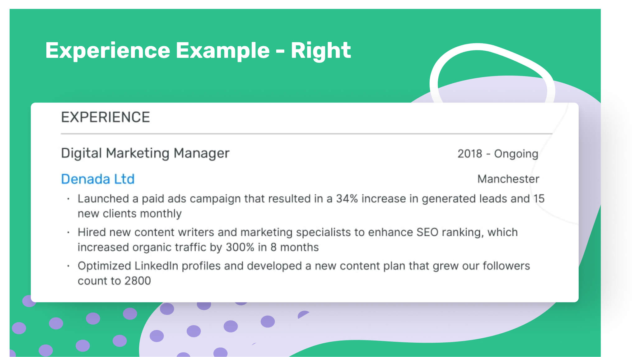The image size is (644, 357).
Task: Click the text 'count to 2800'
Action: pos(114,281)
